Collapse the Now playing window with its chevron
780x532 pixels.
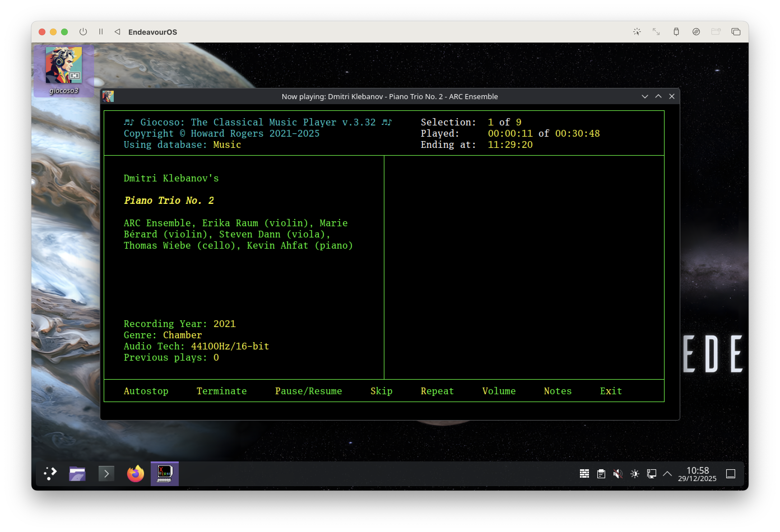[x=645, y=96]
